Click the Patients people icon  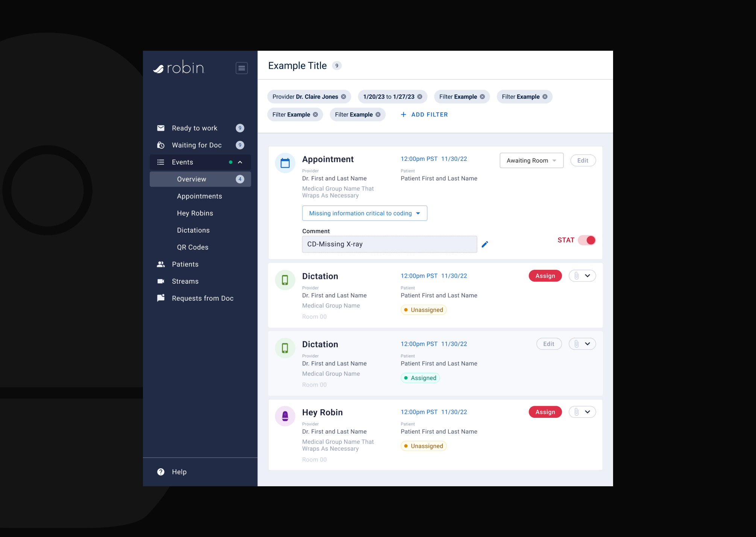point(161,264)
